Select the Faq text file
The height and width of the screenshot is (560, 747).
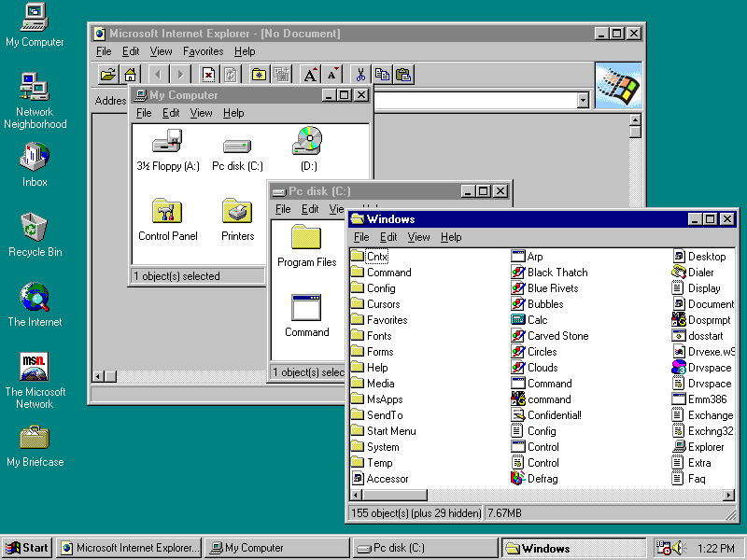point(689,479)
